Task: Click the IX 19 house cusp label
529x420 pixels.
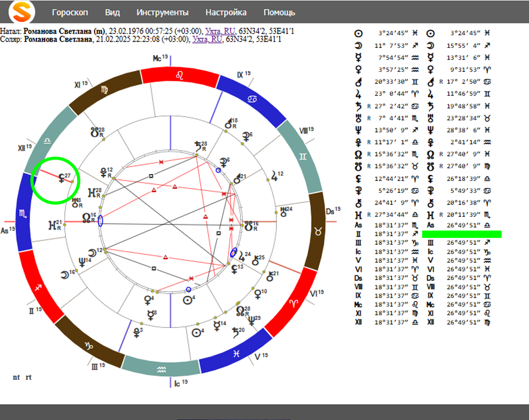Action: coord(243,74)
